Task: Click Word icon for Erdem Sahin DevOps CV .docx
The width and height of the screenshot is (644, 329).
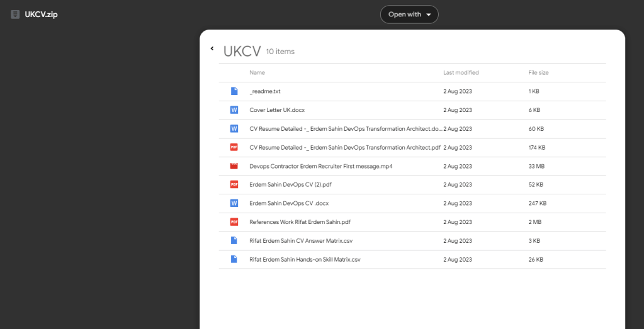Action: click(234, 203)
